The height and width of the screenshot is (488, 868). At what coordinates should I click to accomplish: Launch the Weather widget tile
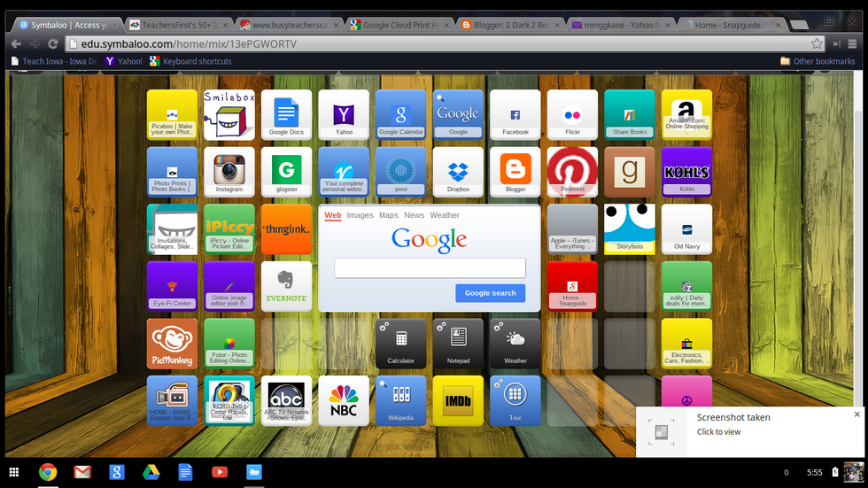click(515, 344)
